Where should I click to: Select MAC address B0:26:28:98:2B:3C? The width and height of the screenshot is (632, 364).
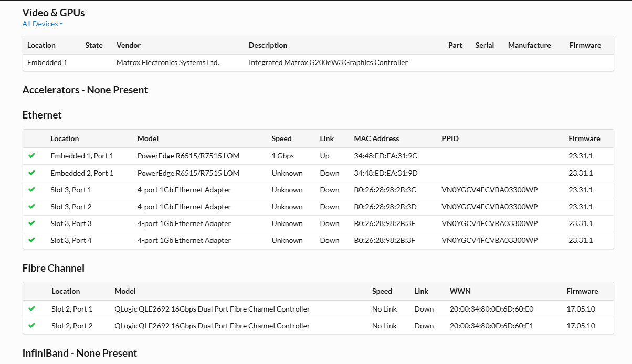click(385, 189)
